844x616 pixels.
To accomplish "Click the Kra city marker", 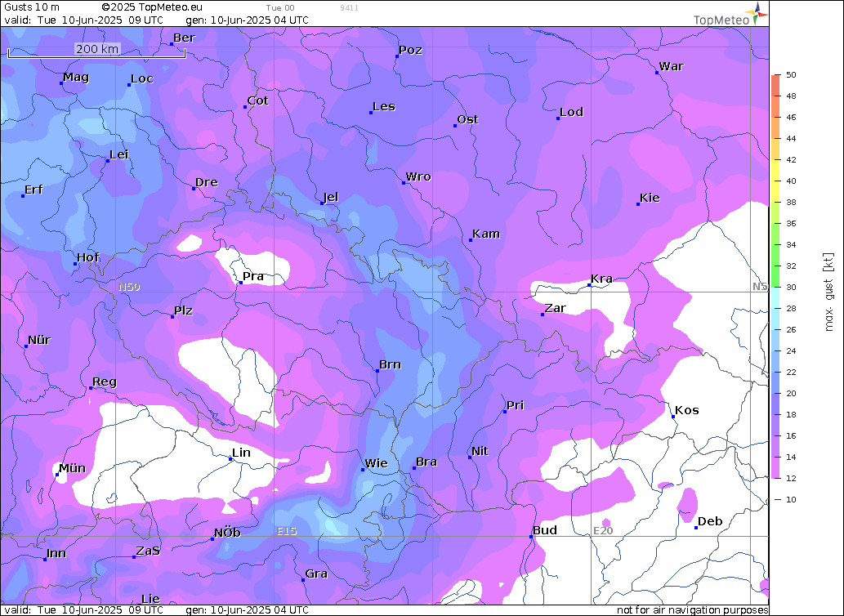I will [x=589, y=285].
